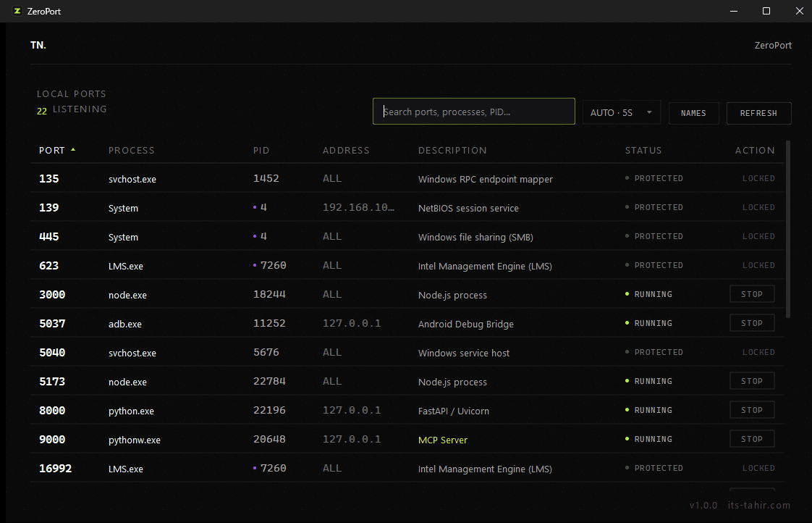This screenshot has width=812, height=523.
Task: Close the ZeroPort window
Action: tap(799, 11)
